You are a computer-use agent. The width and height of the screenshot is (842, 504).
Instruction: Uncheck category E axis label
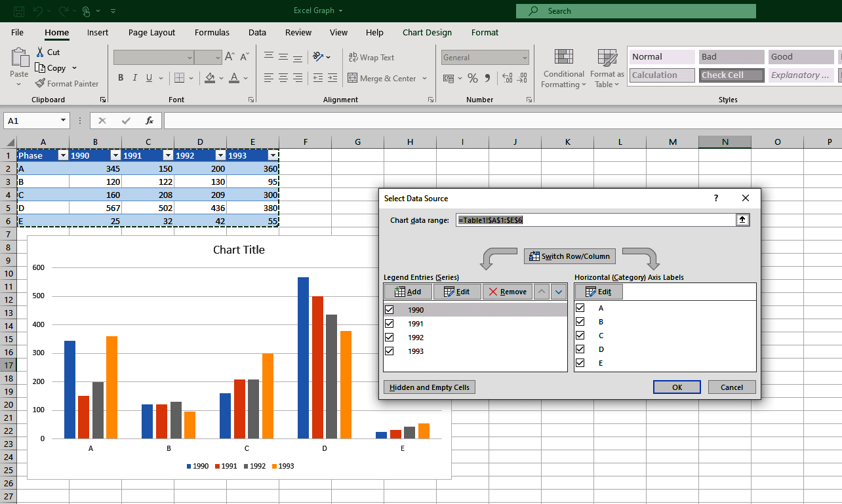(580, 362)
